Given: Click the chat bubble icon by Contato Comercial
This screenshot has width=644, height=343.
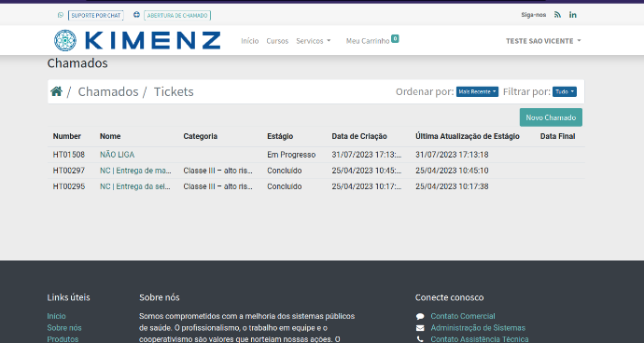Looking at the screenshot, I should pos(420,316).
